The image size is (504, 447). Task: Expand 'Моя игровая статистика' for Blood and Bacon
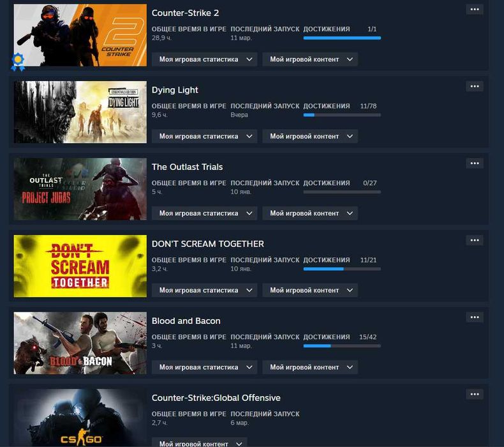click(x=204, y=367)
